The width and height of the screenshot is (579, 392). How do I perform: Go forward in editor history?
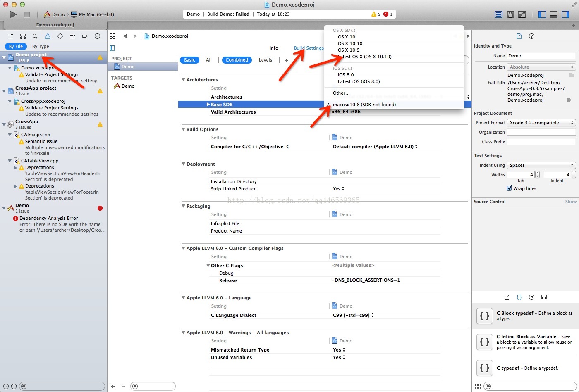[x=135, y=36]
